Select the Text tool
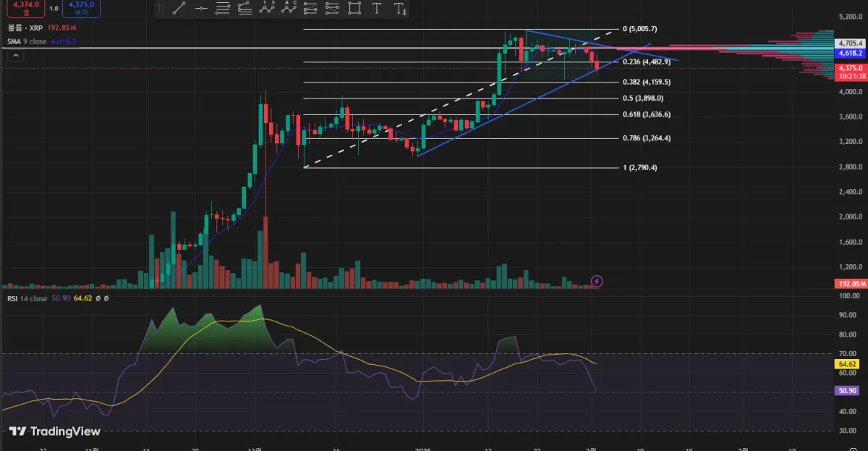 click(377, 9)
